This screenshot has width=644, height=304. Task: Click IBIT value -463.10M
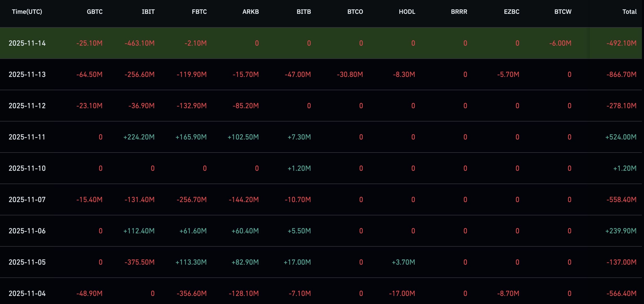(x=139, y=43)
